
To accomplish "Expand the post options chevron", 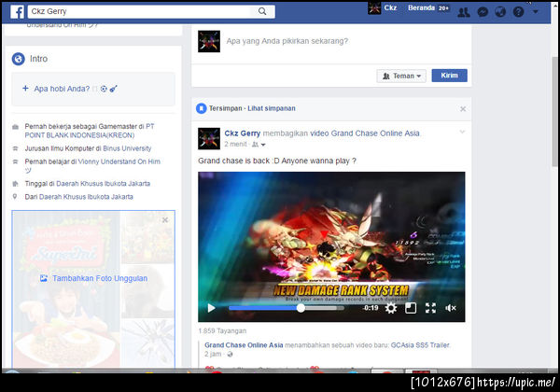I will click(x=462, y=133).
